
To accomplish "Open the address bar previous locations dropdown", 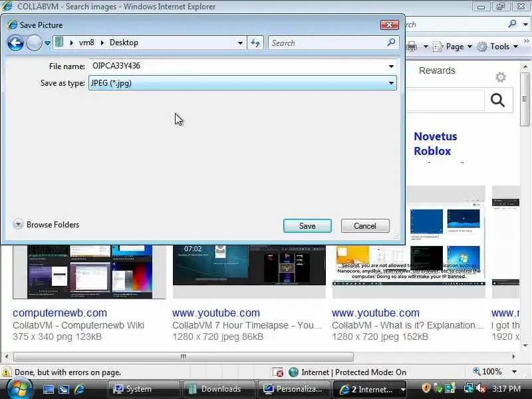I will (x=240, y=43).
